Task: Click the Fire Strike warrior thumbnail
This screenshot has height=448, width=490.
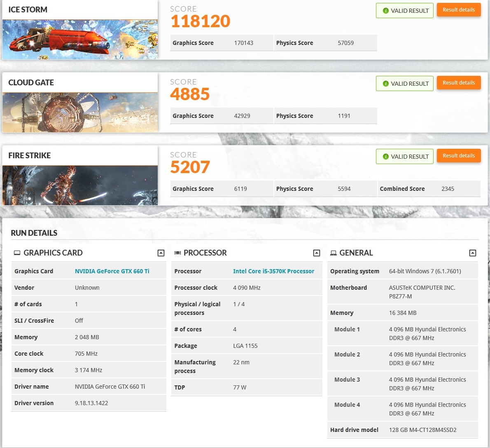Action: pos(80,185)
